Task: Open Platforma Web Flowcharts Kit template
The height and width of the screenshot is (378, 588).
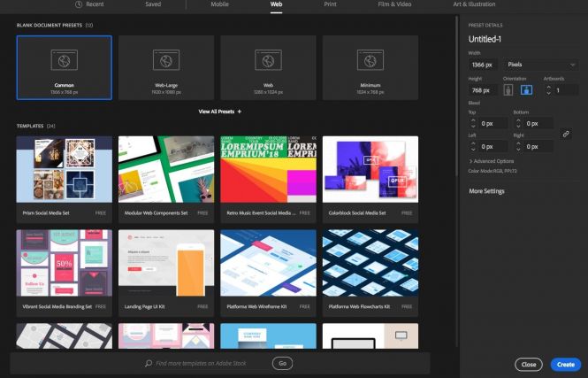Action: pos(370,273)
